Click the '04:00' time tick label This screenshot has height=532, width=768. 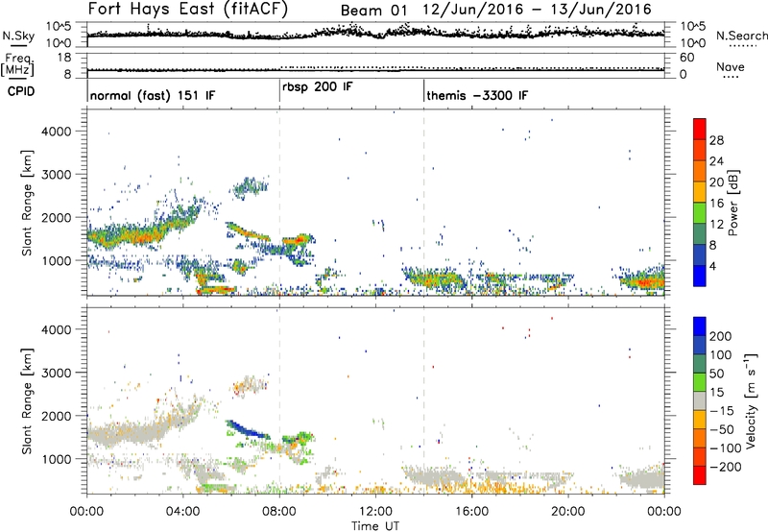point(182,512)
